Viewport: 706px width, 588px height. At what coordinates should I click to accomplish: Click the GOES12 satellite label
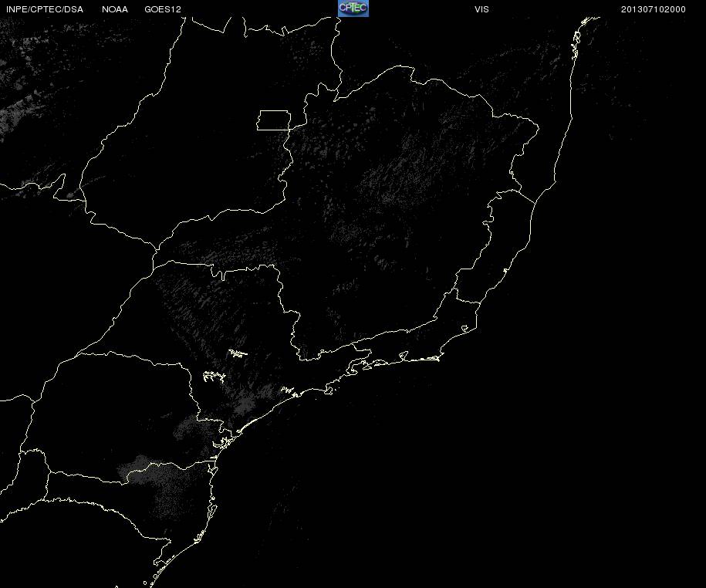point(163,9)
